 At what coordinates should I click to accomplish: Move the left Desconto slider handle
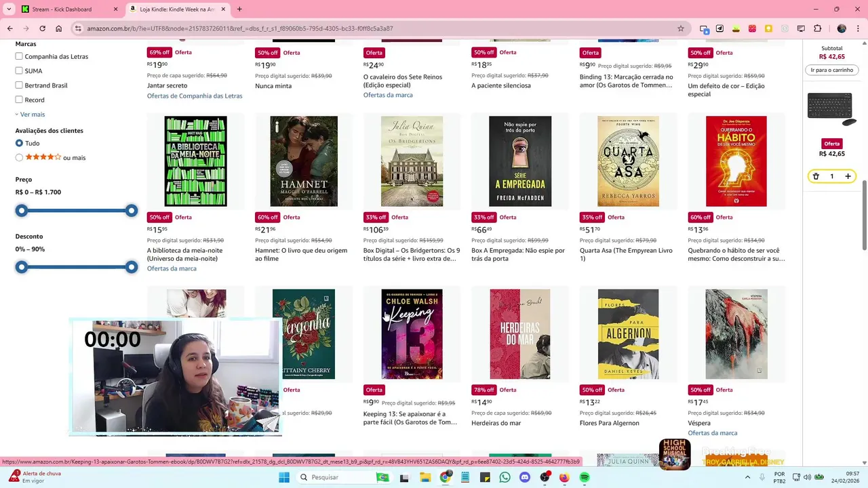(22, 267)
